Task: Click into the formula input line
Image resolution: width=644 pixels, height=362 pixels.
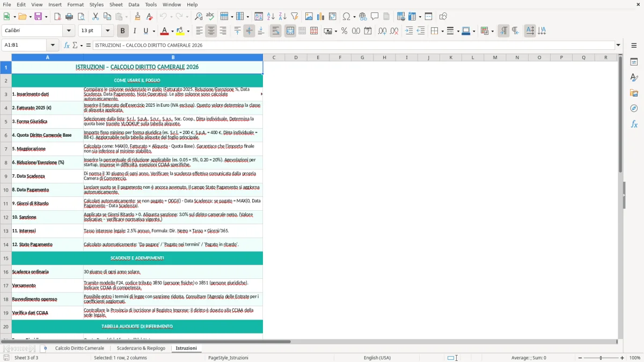Action: click(x=353, y=45)
